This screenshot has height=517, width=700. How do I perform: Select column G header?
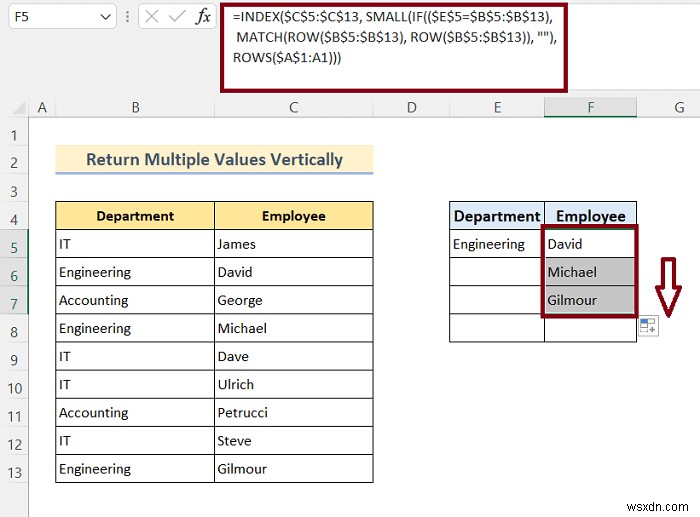pyautogui.click(x=679, y=108)
